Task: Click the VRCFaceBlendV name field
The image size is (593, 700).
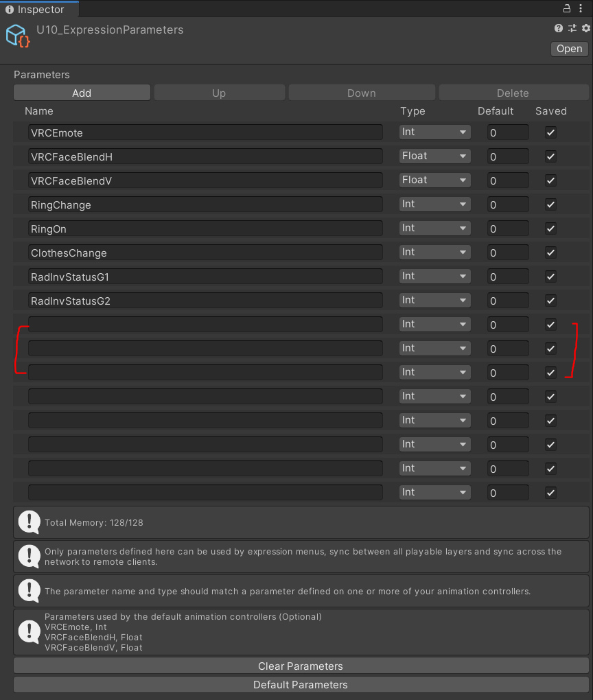Action: point(205,180)
